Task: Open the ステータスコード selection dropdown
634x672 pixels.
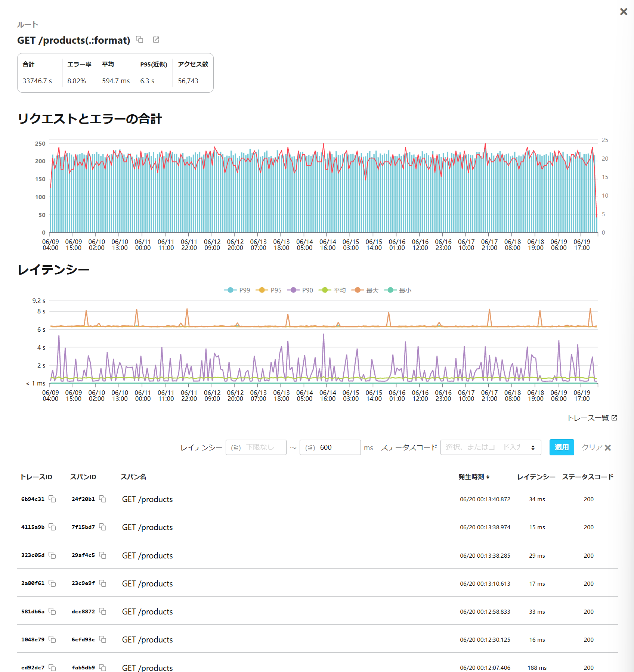Action: (491, 447)
